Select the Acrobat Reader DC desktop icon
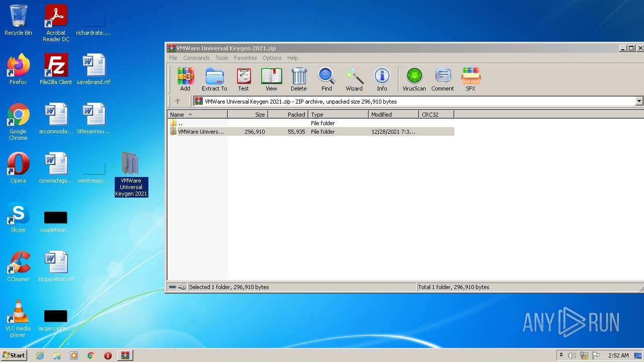 [x=56, y=23]
